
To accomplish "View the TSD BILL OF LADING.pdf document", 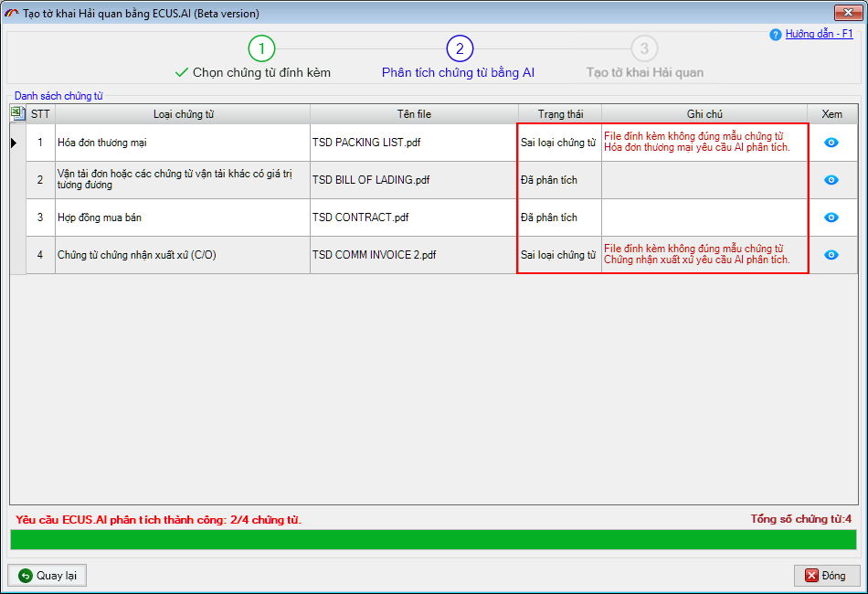I will click(x=831, y=180).
